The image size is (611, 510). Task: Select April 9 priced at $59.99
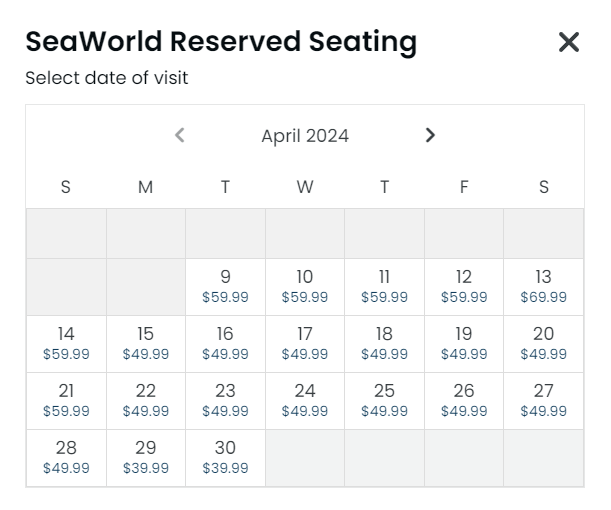point(225,286)
